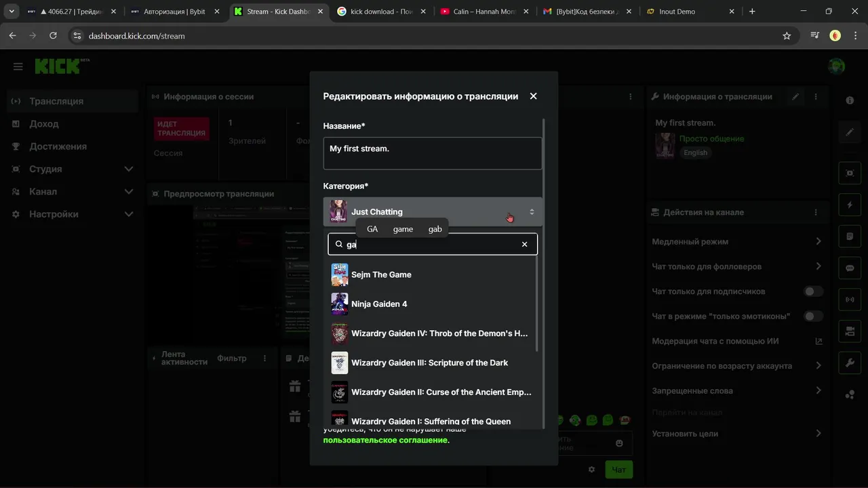Expand the Канал sidebar section

tap(73, 192)
